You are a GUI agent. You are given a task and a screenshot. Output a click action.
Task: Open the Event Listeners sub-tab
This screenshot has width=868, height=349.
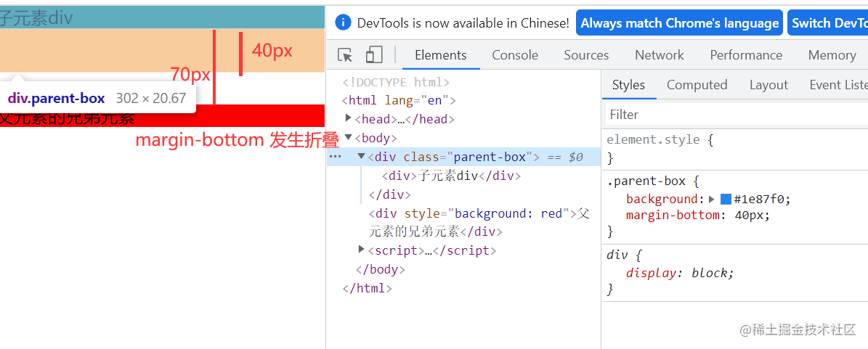pyautogui.click(x=838, y=85)
